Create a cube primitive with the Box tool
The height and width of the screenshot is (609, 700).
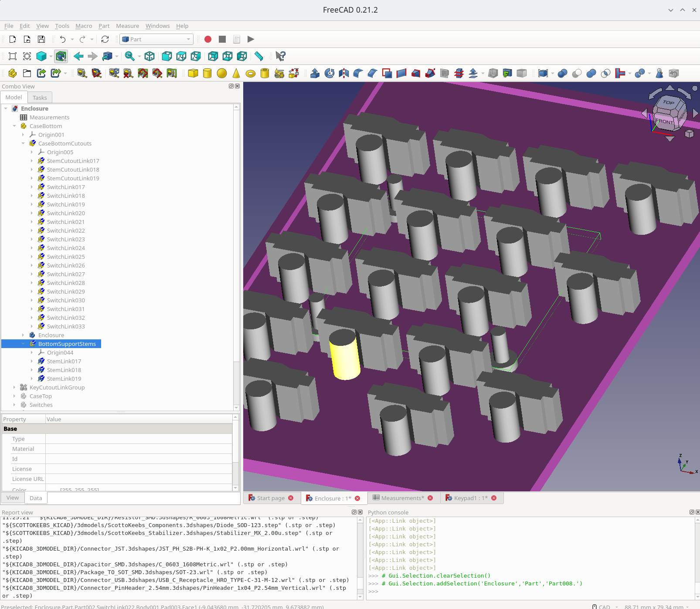[192, 73]
